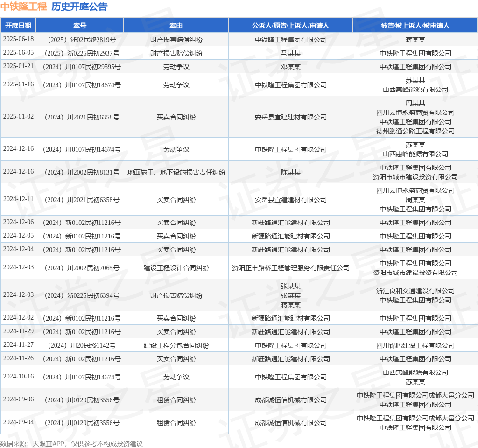Screen dimensions: 478x448
Task: Click the 历史开庭公告 heading
Action: (79, 7)
